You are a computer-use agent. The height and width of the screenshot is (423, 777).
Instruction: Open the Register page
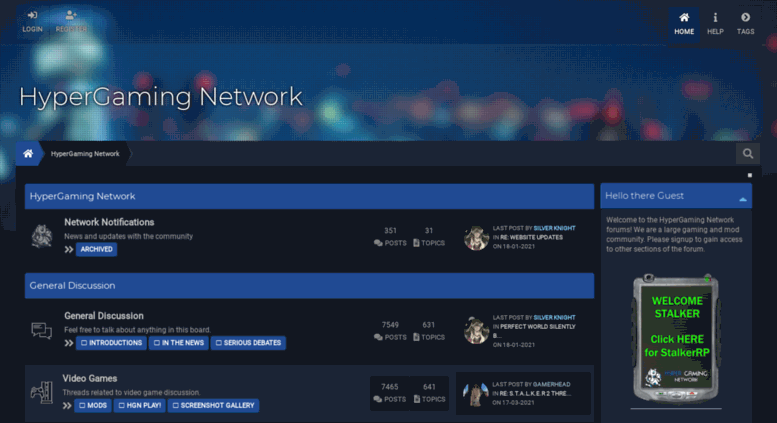[71, 22]
